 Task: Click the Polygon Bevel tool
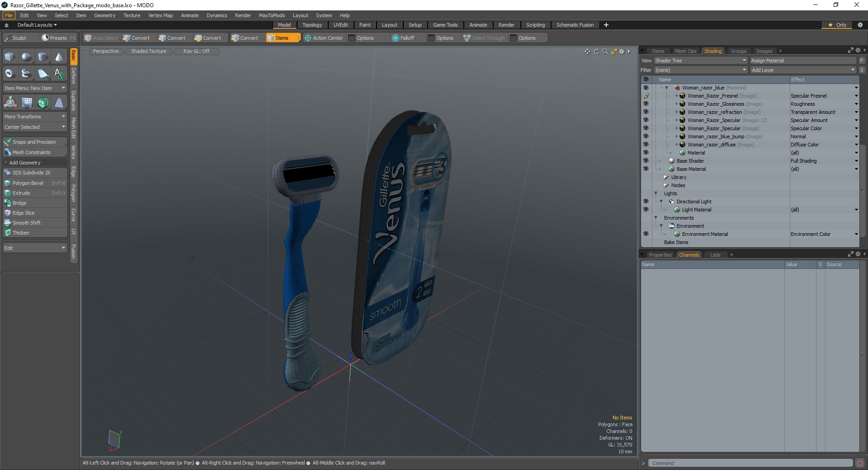[35, 183]
